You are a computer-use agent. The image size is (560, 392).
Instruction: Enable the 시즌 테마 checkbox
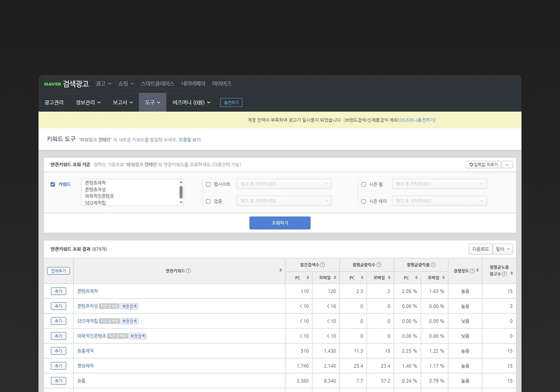[x=363, y=201]
